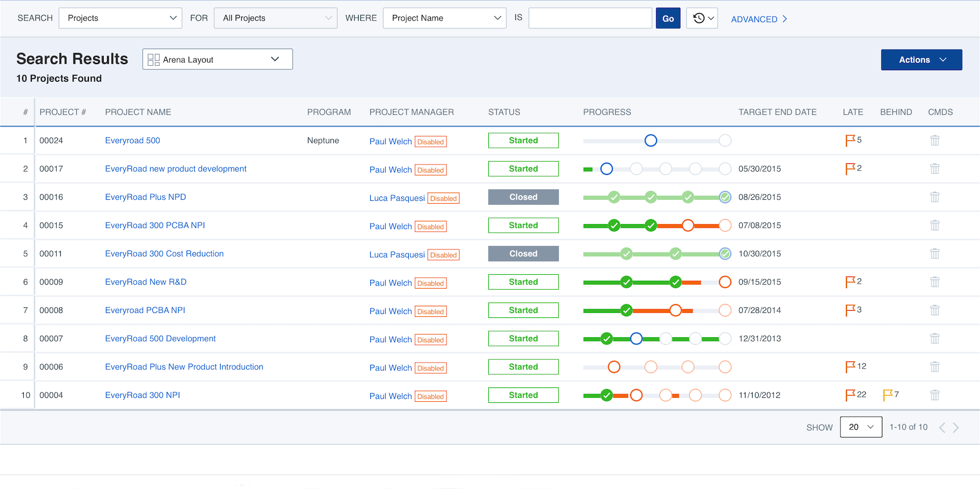Click trash icon for EveryRoad 300 PCBA NPI
The height and width of the screenshot is (489, 980).
coord(934,225)
